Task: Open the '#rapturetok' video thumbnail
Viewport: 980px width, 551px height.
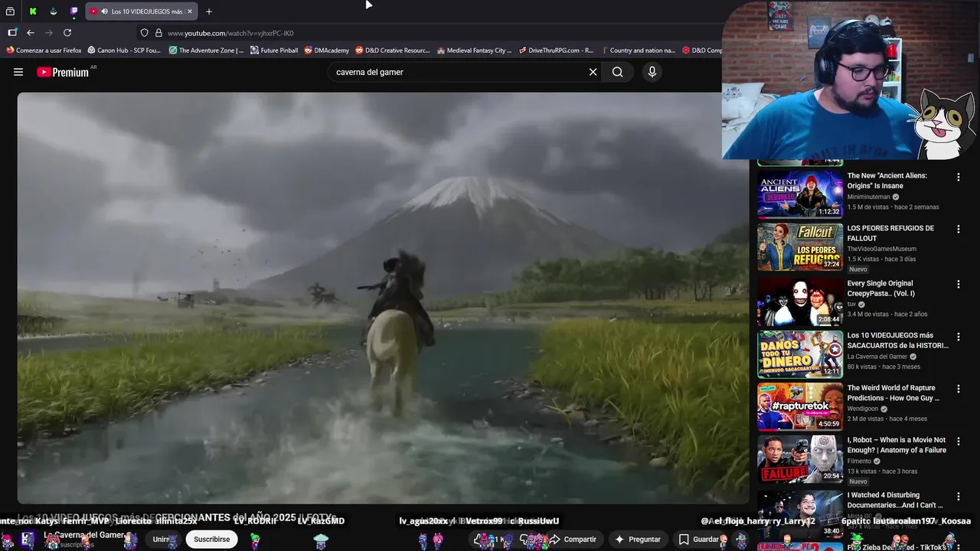Action: (x=800, y=406)
